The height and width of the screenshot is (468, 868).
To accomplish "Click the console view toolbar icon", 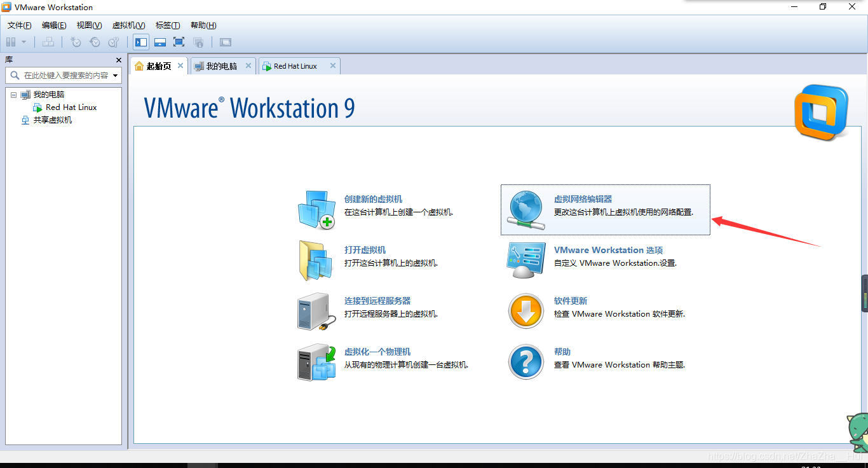I will coord(226,42).
